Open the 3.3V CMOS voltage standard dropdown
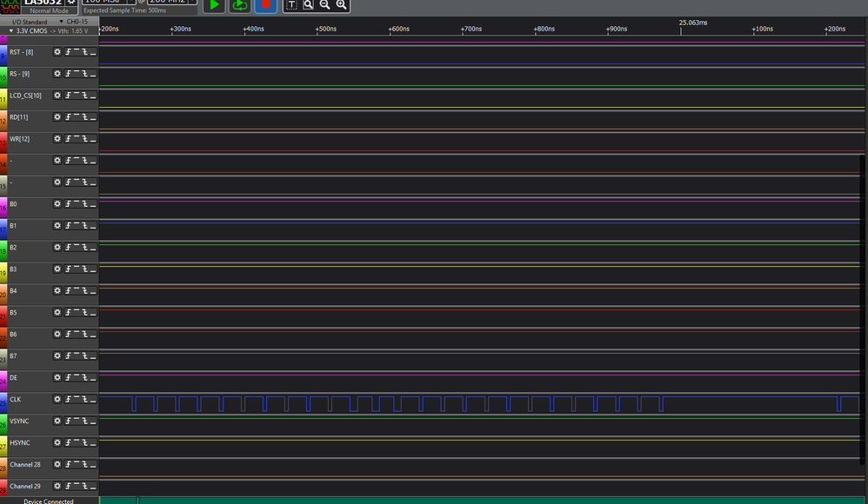Screen dimensions: 868x504 [x=11, y=30]
